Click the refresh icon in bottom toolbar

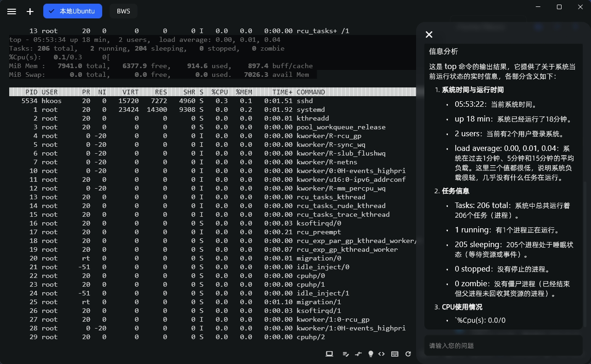408,354
